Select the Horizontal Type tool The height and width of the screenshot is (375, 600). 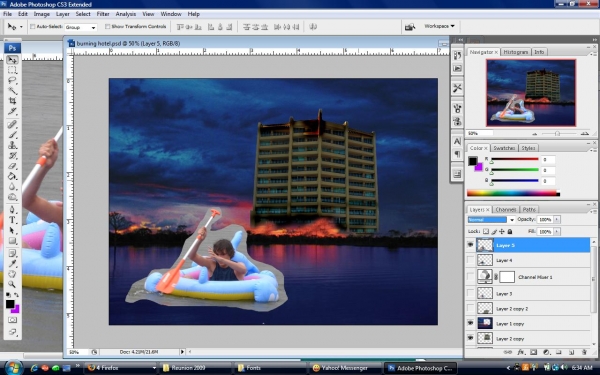(12, 220)
